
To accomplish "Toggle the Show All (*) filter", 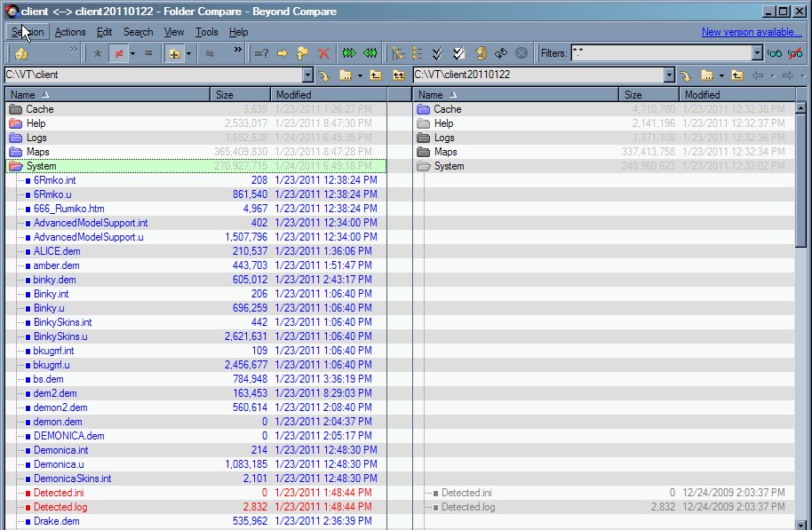I will coord(98,53).
